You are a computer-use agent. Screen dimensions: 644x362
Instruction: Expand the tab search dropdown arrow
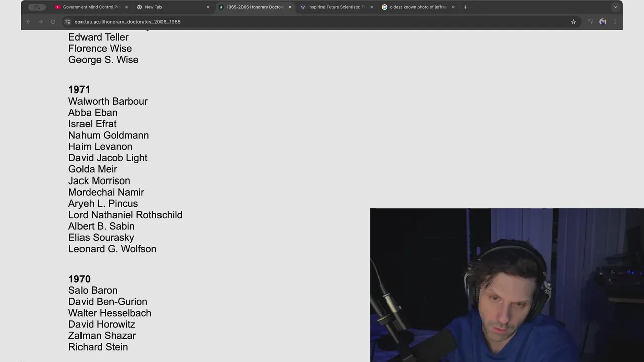point(615,7)
